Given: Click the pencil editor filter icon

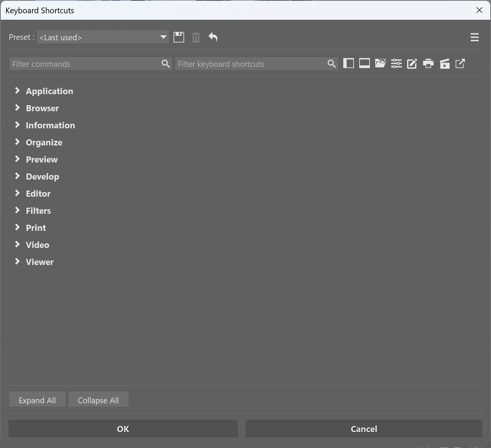Looking at the screenshot, I should tap(412, 63).
